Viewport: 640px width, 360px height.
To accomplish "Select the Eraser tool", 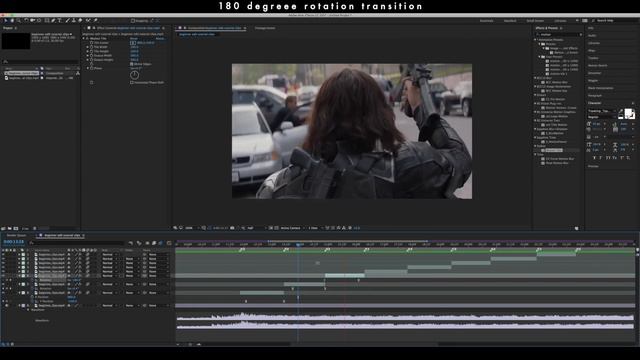I will point(80,20).
